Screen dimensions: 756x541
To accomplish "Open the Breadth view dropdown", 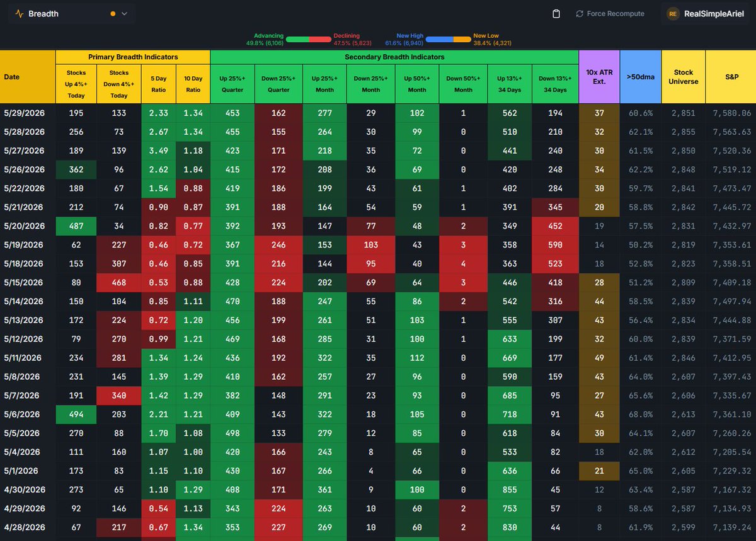I will [x=71, y=13].
